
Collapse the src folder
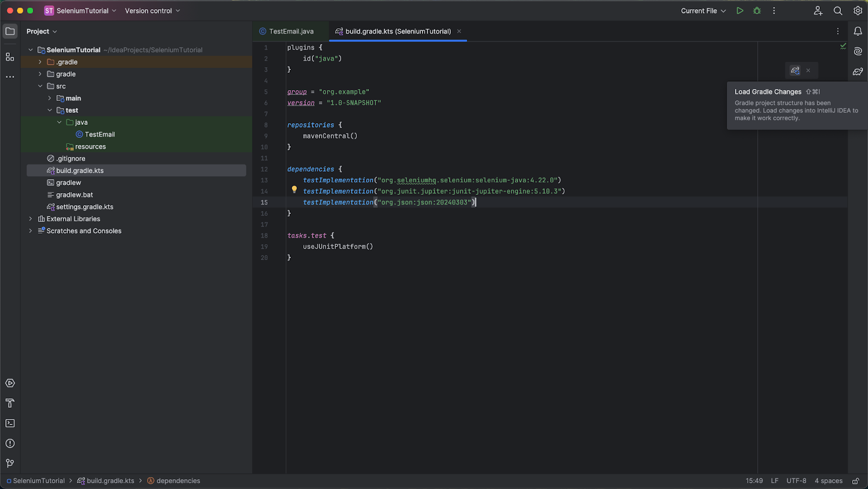[40, 86]
